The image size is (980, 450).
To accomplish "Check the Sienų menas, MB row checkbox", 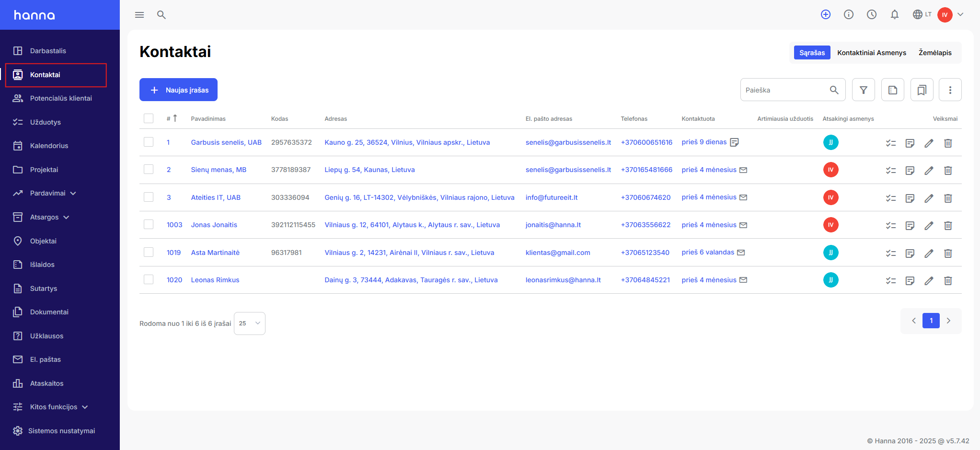I will click(149, 169).
